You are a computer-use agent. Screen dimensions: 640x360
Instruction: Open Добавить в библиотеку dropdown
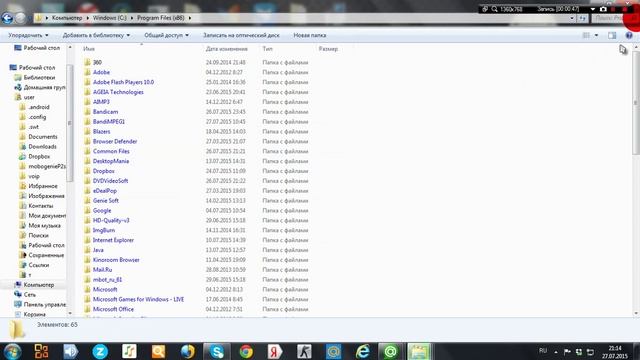pos(96,36)
